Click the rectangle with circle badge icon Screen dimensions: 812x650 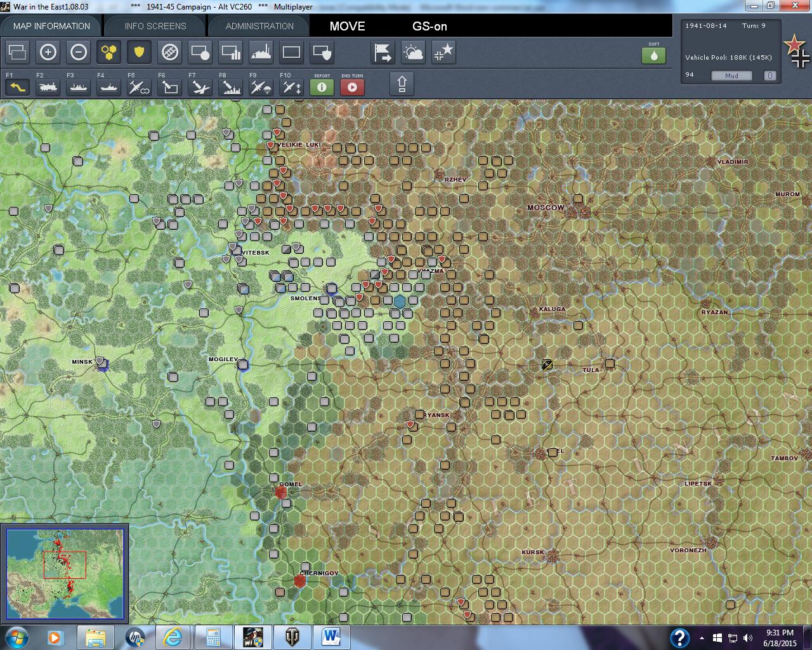[200, 52]
